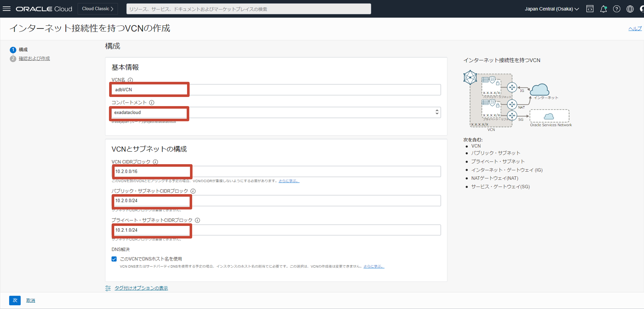The height and width of the screenshot is (309, 644).
Task: Click the Oracle Cloud logo
Action: click(44, 9)
